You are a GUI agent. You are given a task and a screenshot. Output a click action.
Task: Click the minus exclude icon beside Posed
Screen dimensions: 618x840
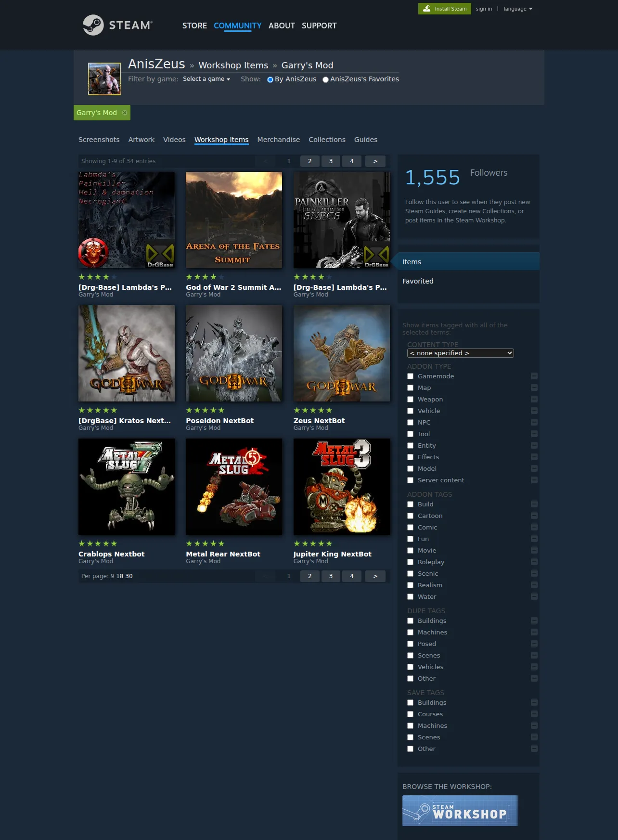534,644
